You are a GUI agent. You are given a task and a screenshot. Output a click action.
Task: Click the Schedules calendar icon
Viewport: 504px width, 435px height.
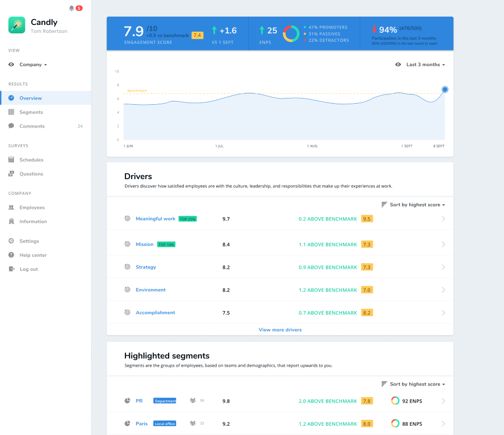pos(11,160)
